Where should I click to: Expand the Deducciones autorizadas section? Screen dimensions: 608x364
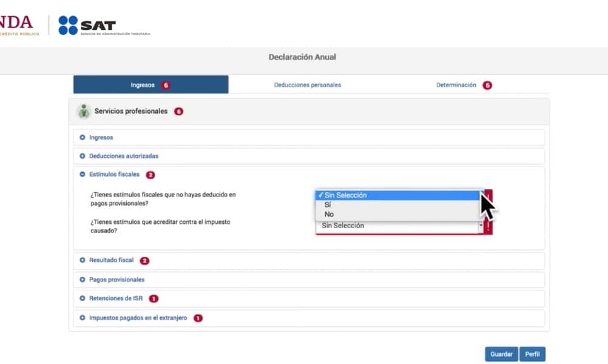pyautogui.click(x=123, y=156)
